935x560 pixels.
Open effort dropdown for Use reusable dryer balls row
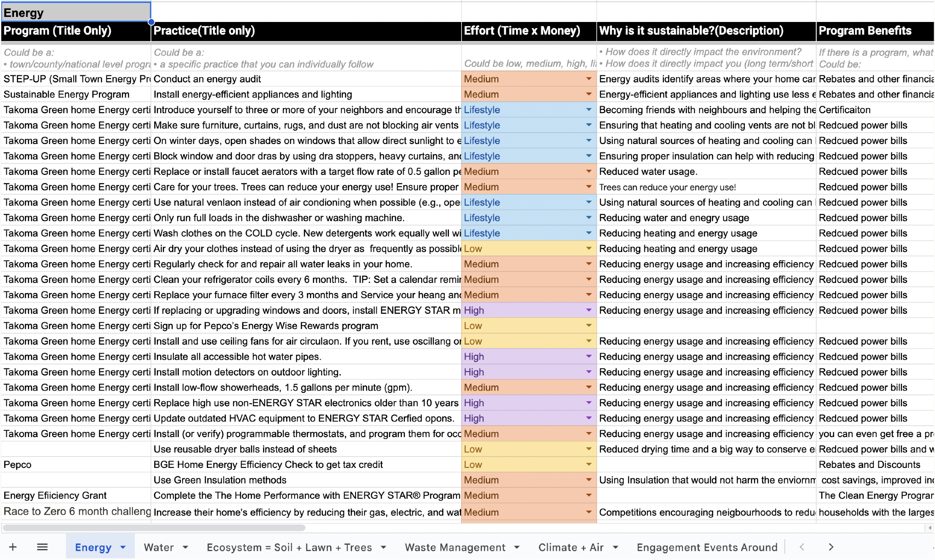click(588, 449)
